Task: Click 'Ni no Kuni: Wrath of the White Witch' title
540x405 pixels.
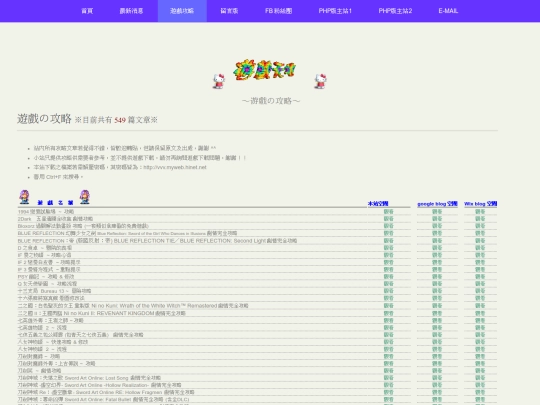Action: (133, 305)
